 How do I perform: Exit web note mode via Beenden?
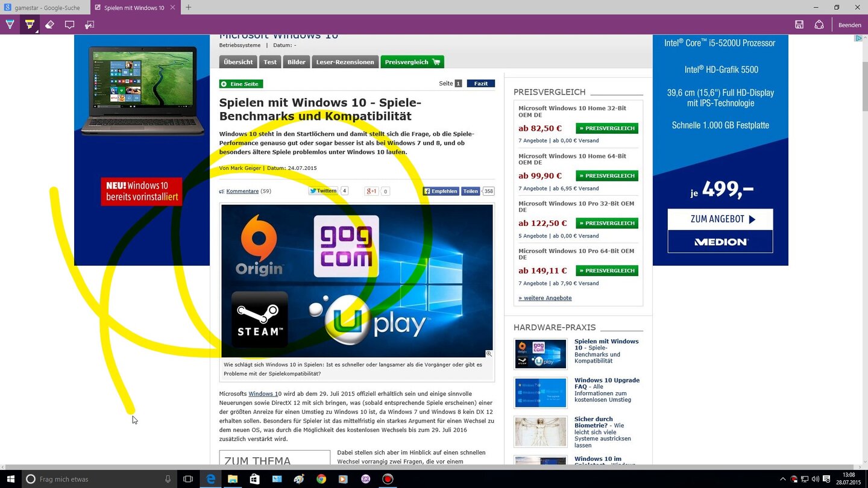(x=850, y=25)
